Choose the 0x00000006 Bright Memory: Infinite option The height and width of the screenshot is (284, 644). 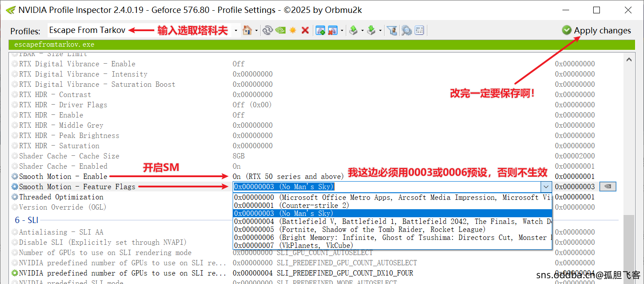pyautogui.click(x=393, y=237)
